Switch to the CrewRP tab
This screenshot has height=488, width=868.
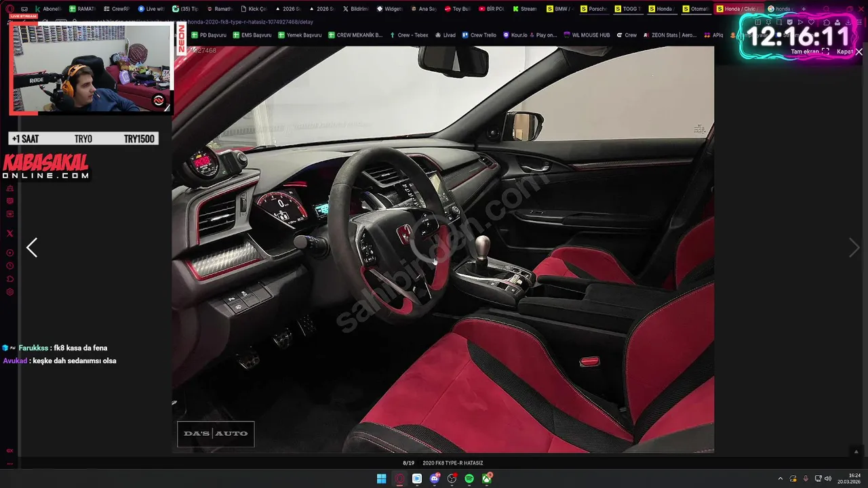coord(116,9)
